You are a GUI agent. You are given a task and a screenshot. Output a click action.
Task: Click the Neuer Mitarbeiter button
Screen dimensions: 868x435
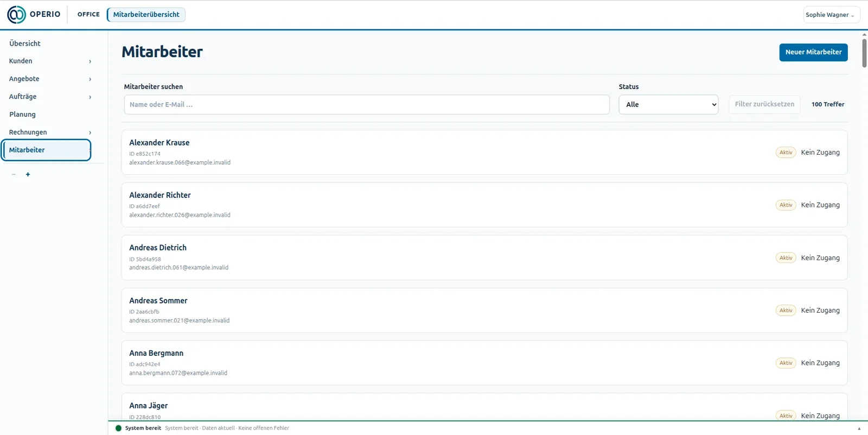tap(813, 52)
